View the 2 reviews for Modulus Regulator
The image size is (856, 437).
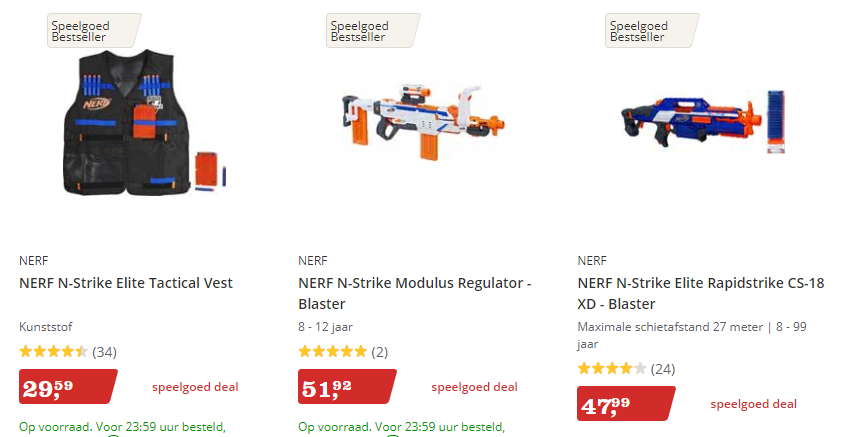coord(379,352)
